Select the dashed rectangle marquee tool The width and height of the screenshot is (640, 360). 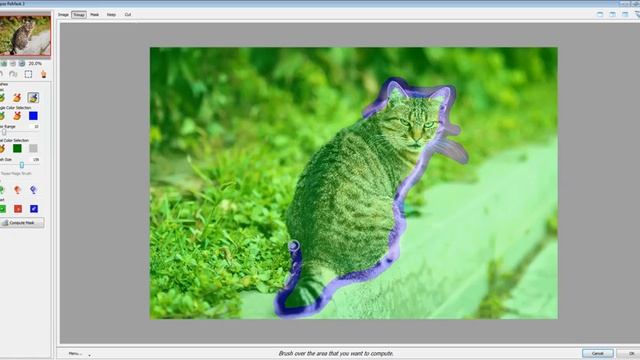[x=28, y=74]
